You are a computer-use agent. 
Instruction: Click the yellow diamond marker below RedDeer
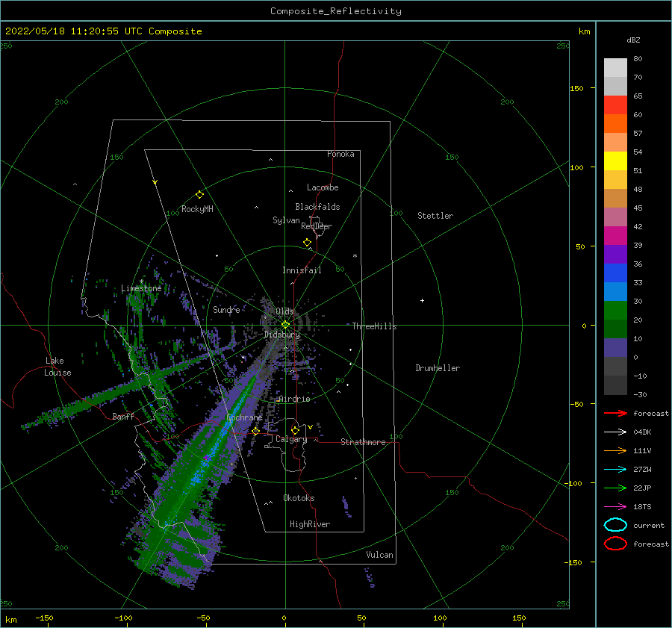pyautogui.click(x=307, y=243)
